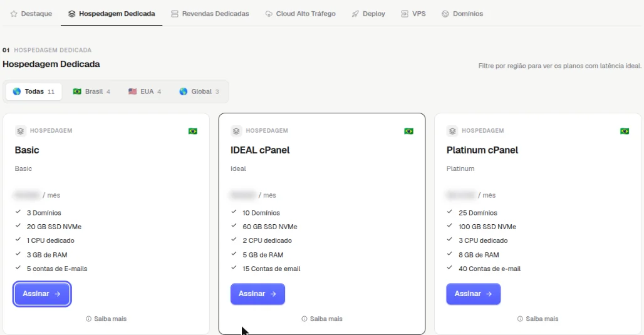644x335 pixels.
Task: Click the hosting icon on Platinum cPanel card
Action: (x=452, y=131)
